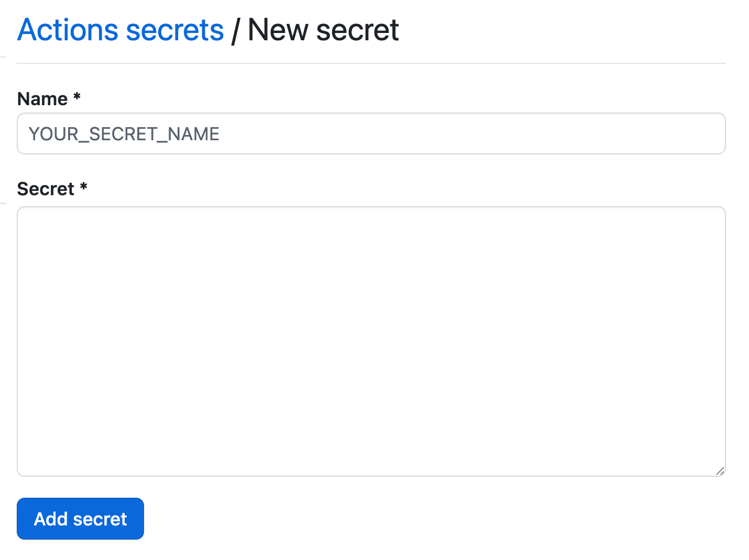Click the Name field label

coord(42,99)
